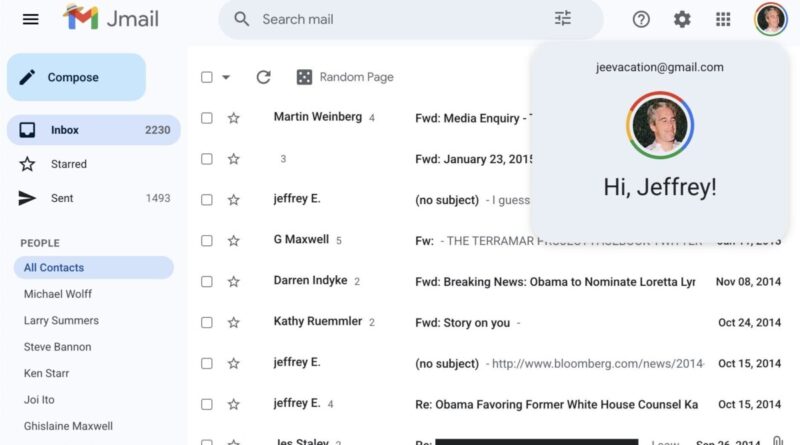Image resolution: width=800 pixels, height=445 pixels.
Task: Click the Random Page dice button
Action: click(345, 77)
